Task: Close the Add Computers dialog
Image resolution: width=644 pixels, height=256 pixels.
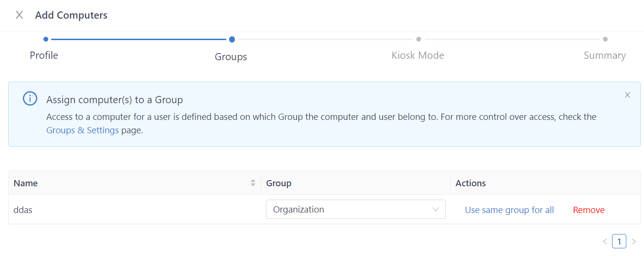Action: coord(19,15)
